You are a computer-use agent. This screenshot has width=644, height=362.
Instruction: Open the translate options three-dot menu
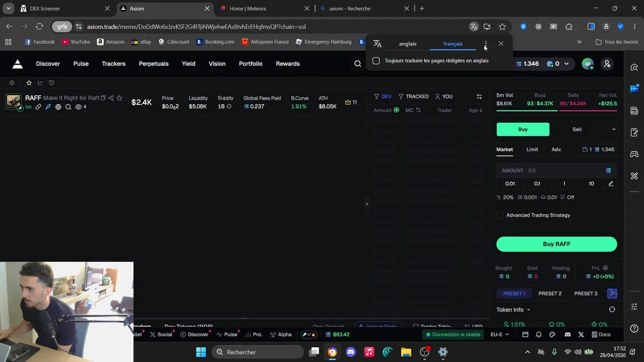click(486, 44)
